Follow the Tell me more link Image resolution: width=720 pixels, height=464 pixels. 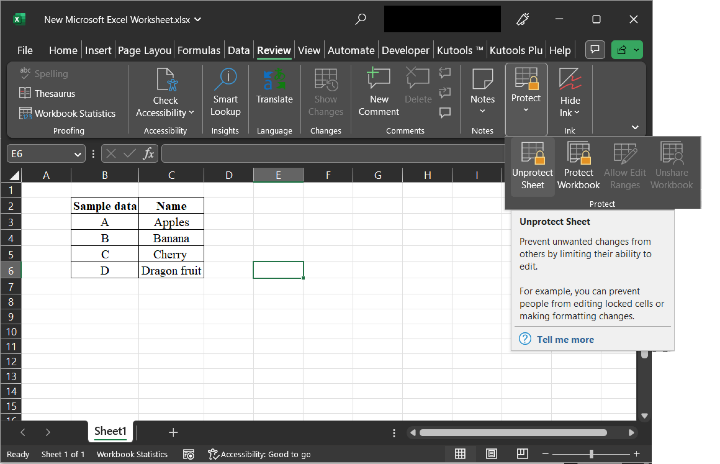point(565,340)
